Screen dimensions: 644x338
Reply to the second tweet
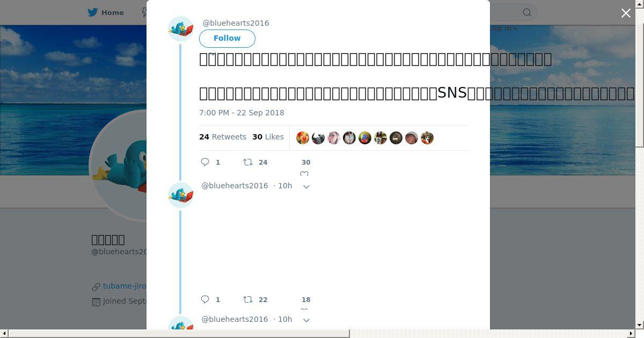pyautogui.click(x=205, y=299)
